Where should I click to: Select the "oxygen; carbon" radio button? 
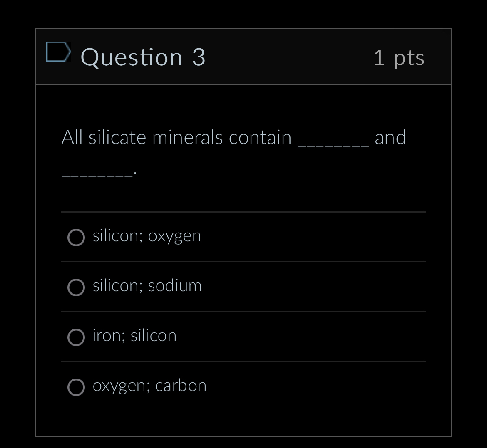tap(76, 387)
